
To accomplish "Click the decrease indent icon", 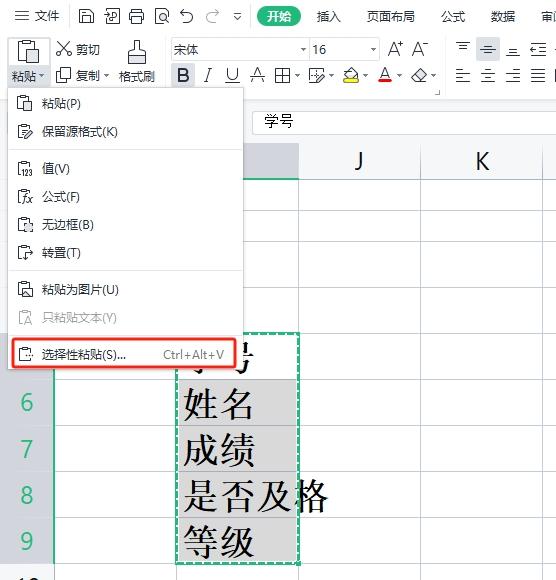I will tap(538, 49).
